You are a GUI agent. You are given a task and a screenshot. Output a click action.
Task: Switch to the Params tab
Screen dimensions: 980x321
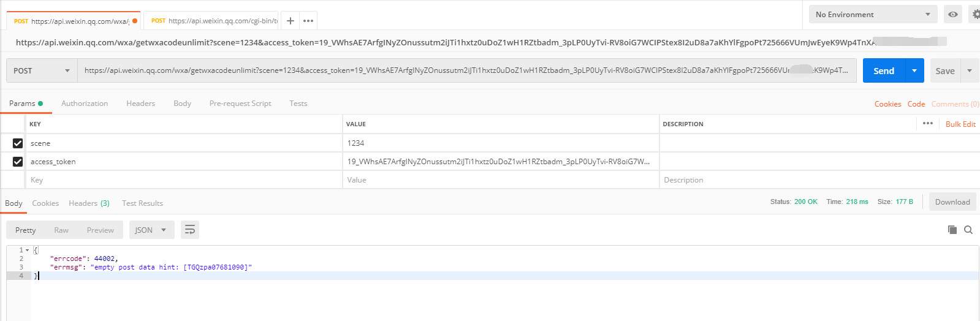(26, 104)
